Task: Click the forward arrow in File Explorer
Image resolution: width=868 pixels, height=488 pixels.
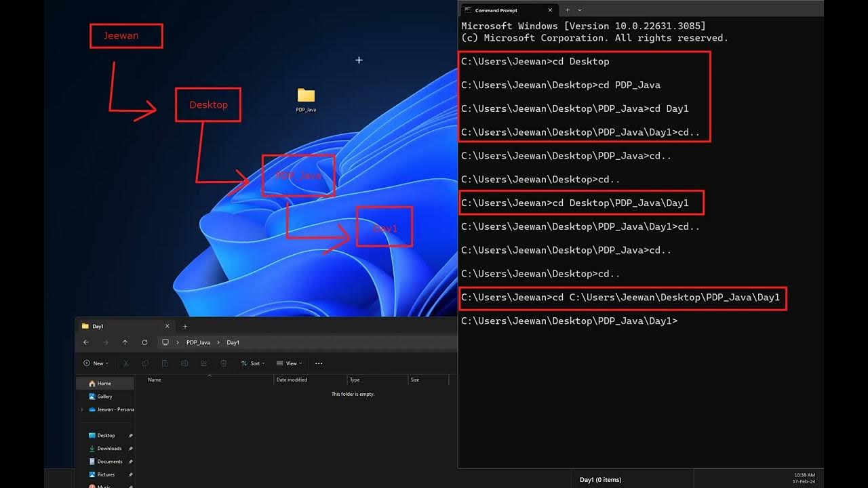Action: [x=105, y=342]
